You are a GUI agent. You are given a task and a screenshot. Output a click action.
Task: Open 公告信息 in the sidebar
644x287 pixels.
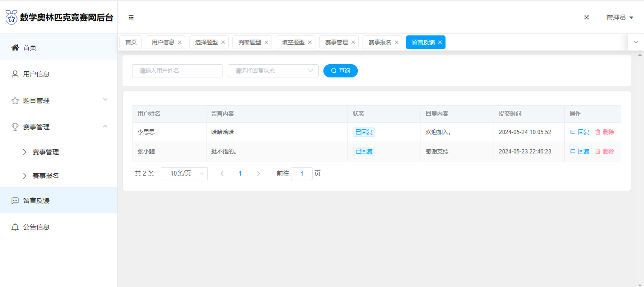pos(36,227)
